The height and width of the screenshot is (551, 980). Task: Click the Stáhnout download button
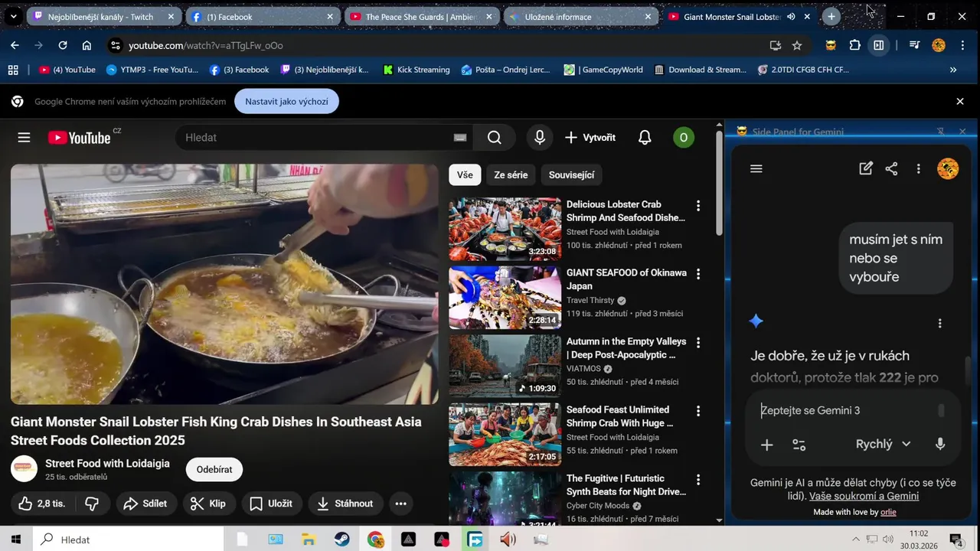point(345,504)
